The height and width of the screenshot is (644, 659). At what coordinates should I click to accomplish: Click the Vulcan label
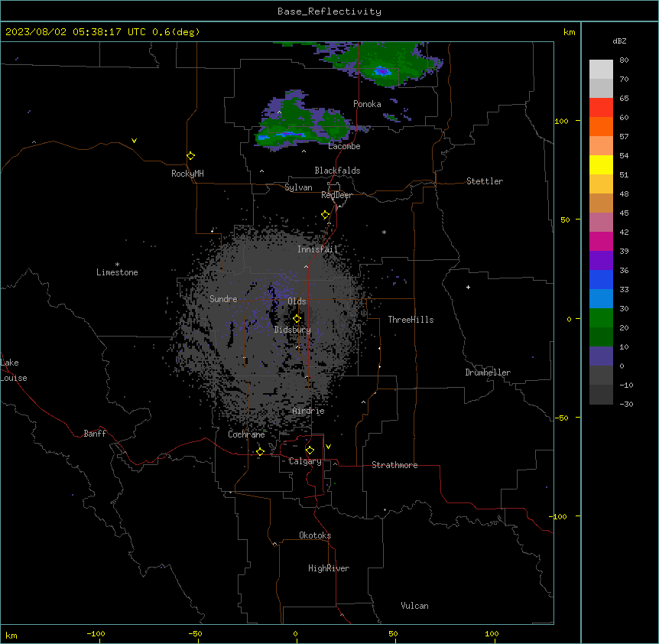coord(414,606)
